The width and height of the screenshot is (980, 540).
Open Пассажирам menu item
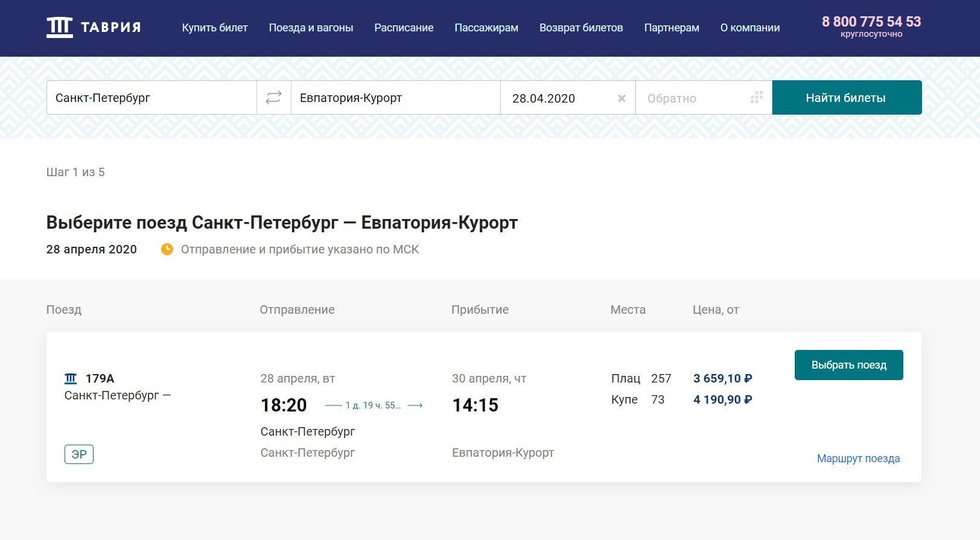(x=486, y=28)
